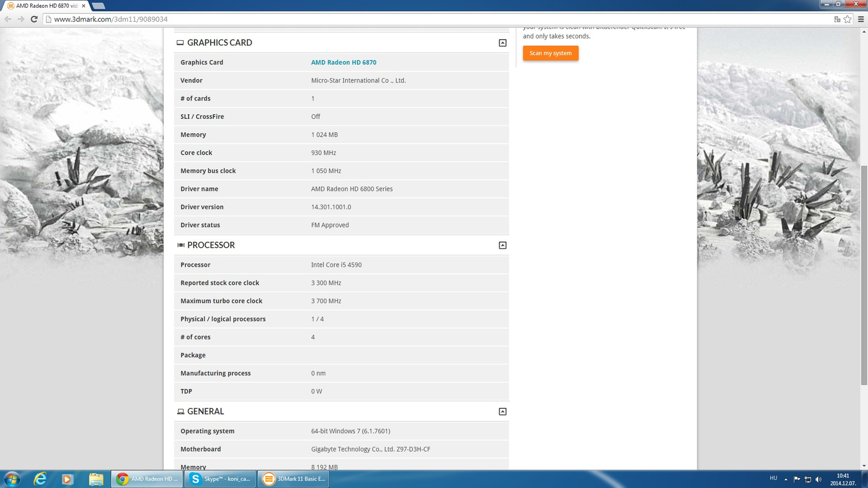Select the memory bus clock 1 050 MHz
Screen dimensions: 868x488
coord(326,171)
